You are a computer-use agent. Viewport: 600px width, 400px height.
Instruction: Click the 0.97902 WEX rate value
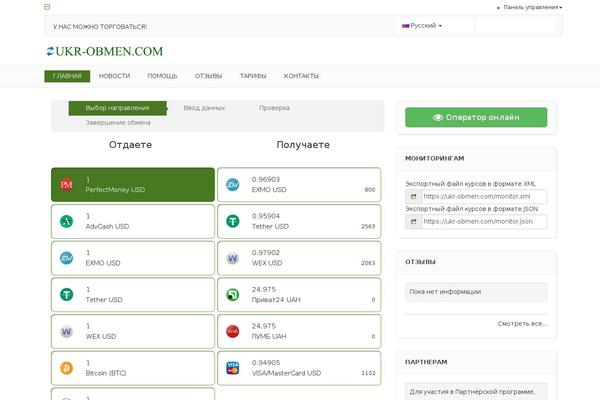266,253
